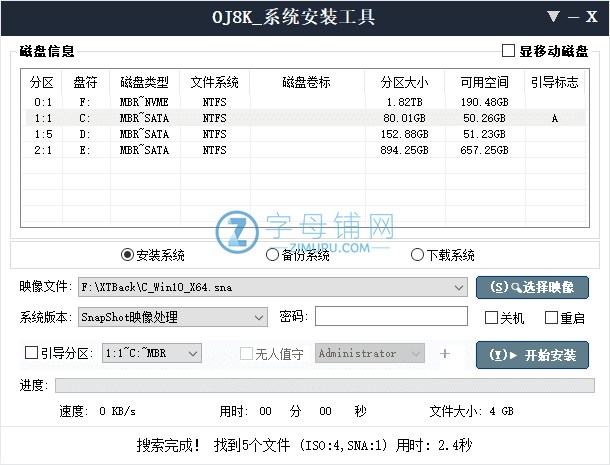The width and height of the screenshot is (610, 465).
Task: Enable the 显移动磁盘 checkbox
Action: point(508,51)
